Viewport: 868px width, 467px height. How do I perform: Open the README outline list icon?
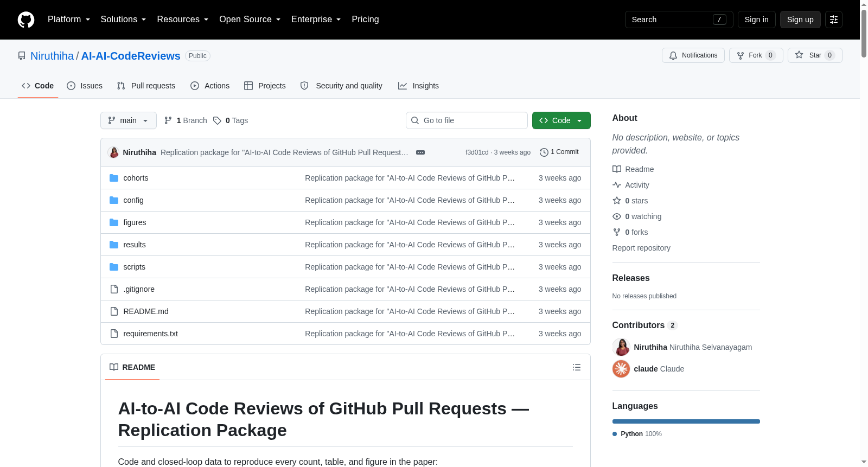pos(577,367)
